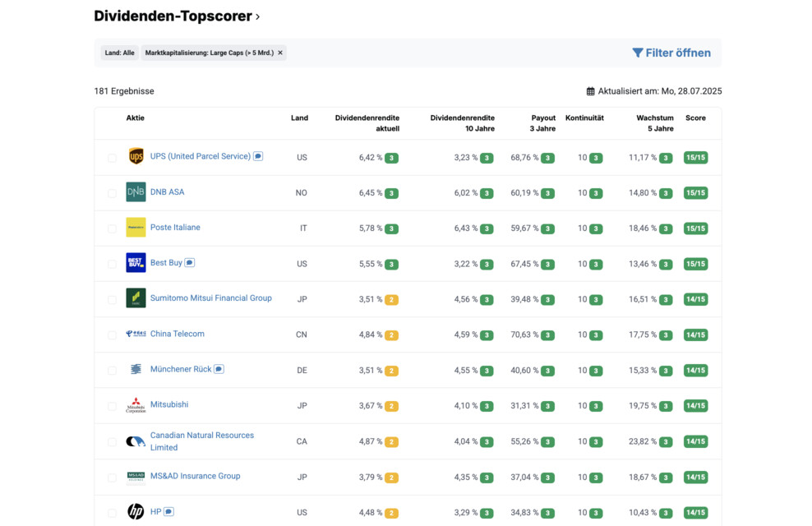Click the DNB ASA logo icon
812x526 pixels.
point(136,192)
